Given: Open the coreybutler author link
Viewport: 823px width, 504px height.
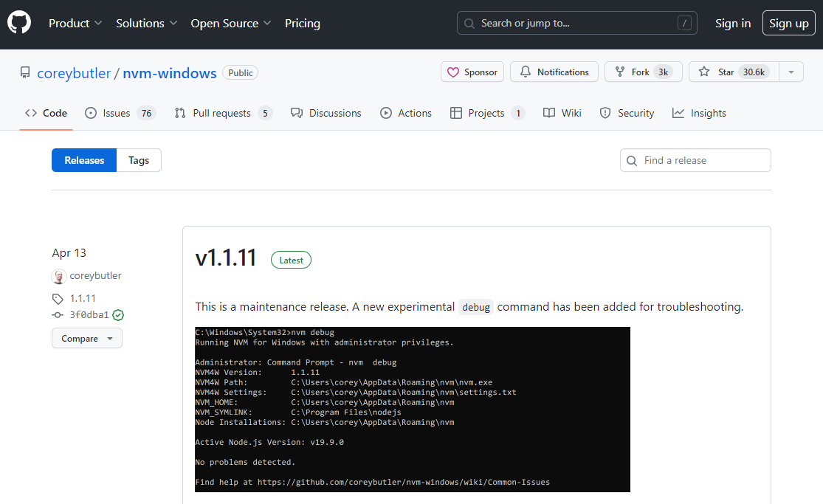Looking at the screenshot, I should tap(95, 276).
